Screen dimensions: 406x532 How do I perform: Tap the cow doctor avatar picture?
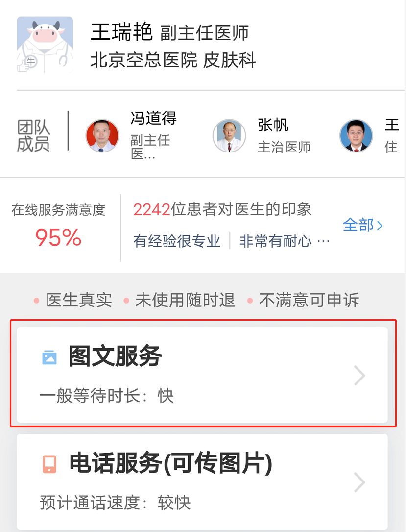pyautogui.click(x=45, y=45)
